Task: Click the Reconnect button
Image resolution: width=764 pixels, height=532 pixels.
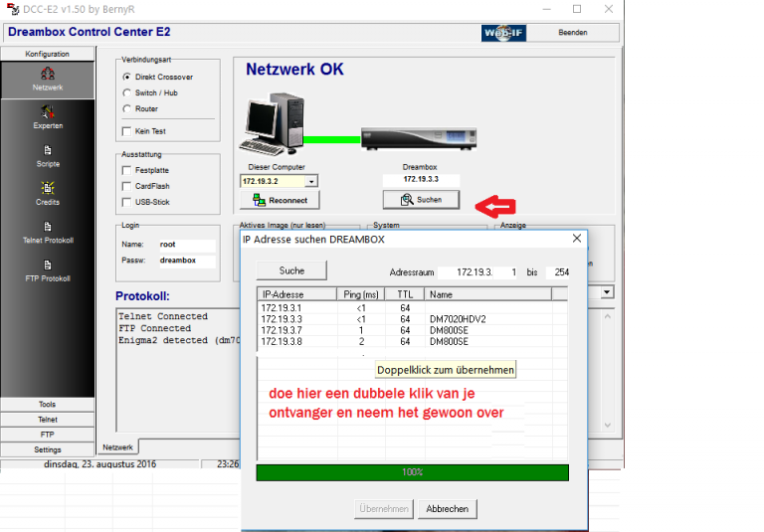Action: pos(280,200)
